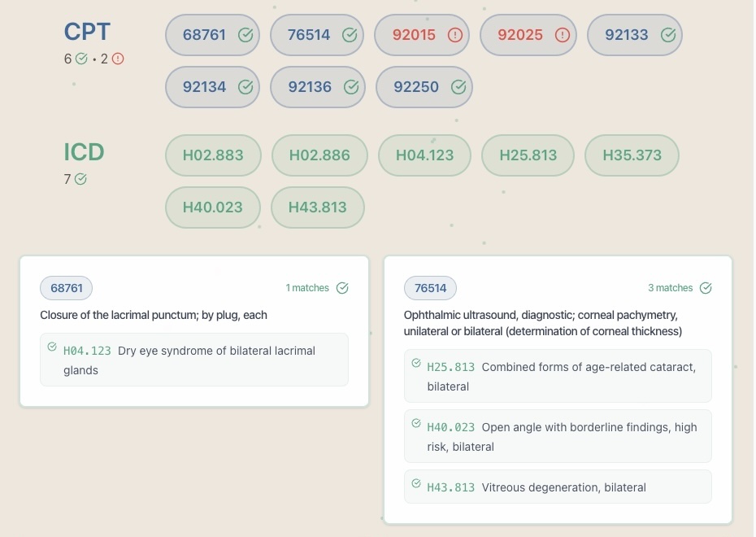Click the H04.123 chip in the ICD row

(425, 155)
